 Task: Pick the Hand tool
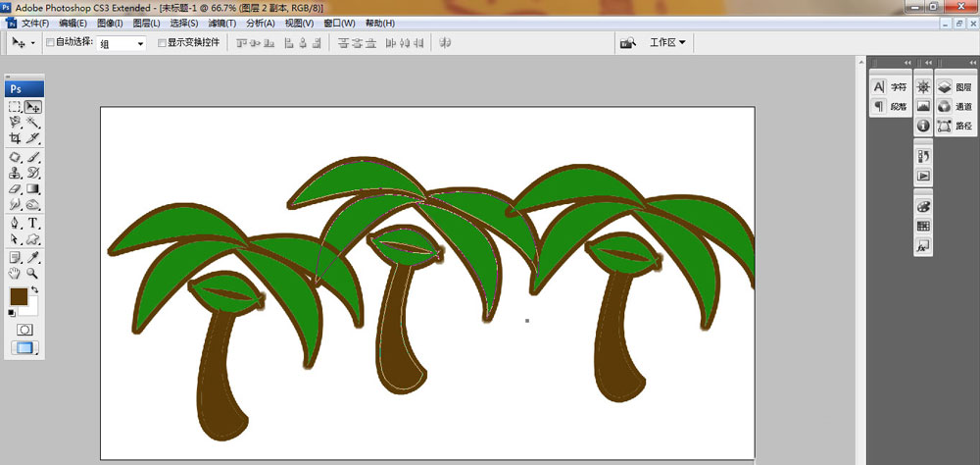(16, 274)
